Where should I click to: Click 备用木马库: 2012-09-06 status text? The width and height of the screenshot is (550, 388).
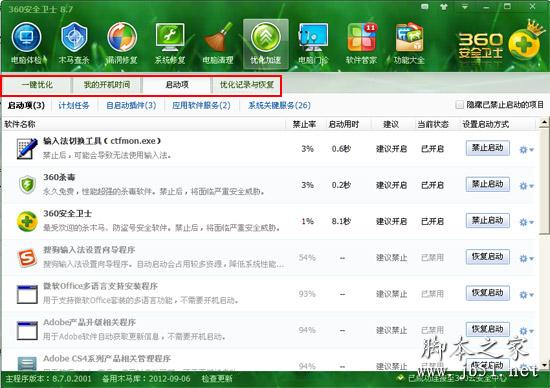146,379
